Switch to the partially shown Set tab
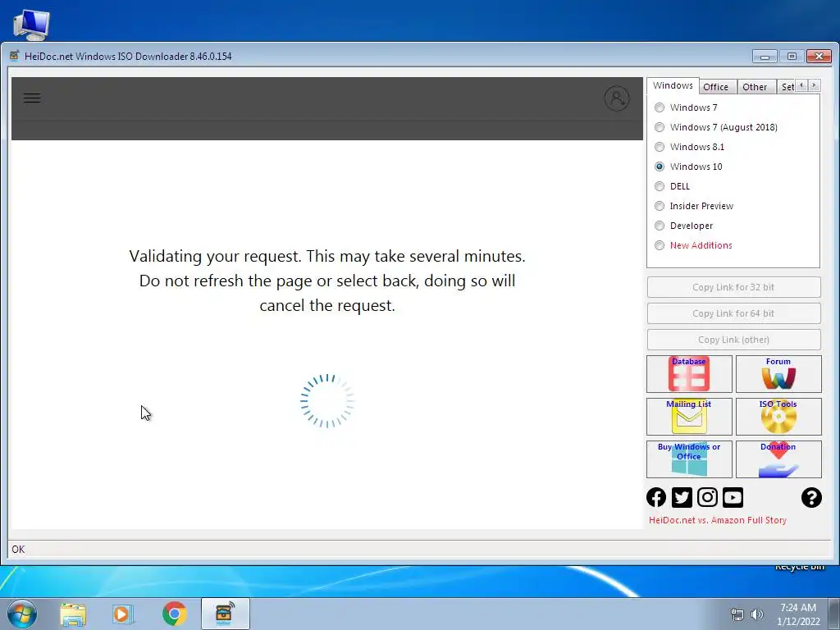840x630 pixels. (787, 87)
